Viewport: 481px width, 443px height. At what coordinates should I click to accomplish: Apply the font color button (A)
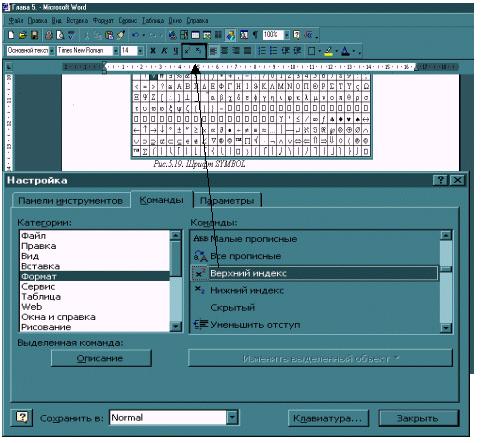click(346, 51)
